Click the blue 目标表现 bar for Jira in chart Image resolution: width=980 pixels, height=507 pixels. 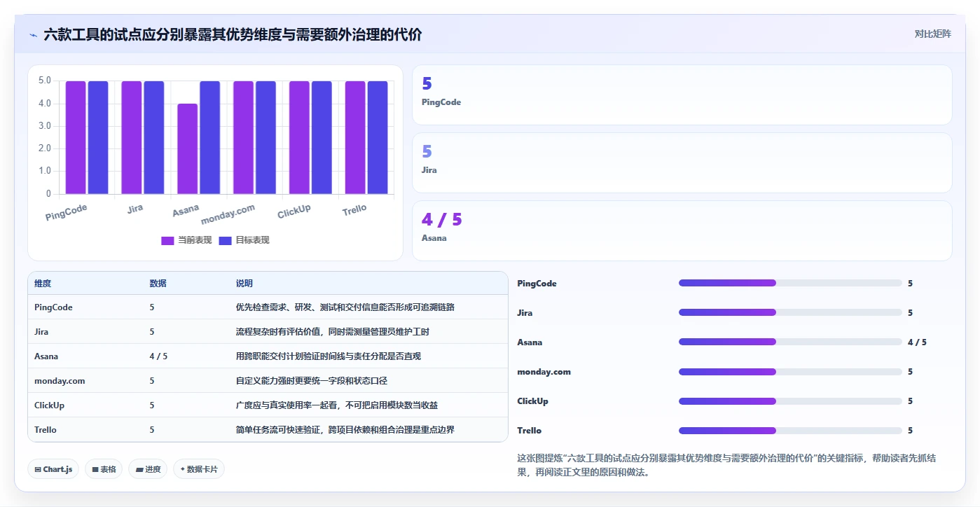point(154,137)
